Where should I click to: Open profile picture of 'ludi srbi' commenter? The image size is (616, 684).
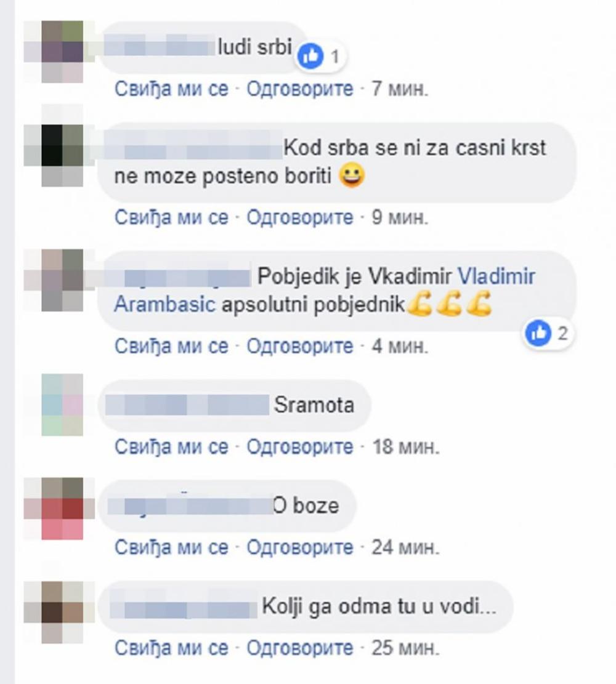click(x=62, y=52)
